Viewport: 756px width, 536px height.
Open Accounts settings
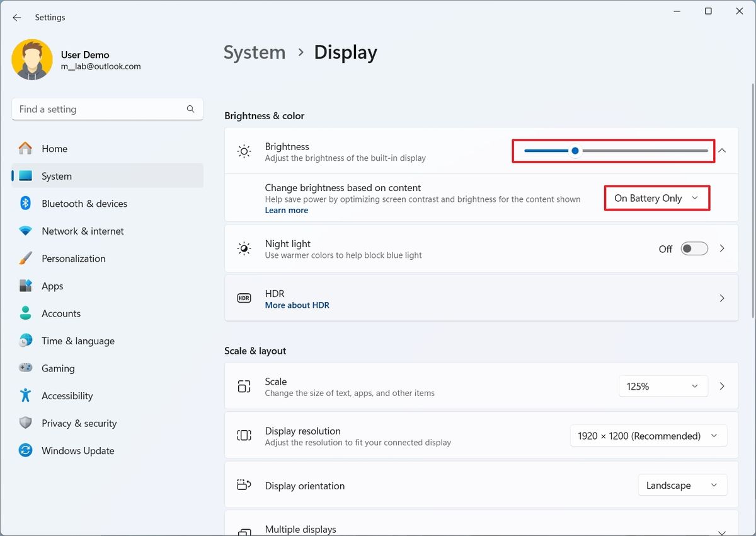click(x=107, y=313)
